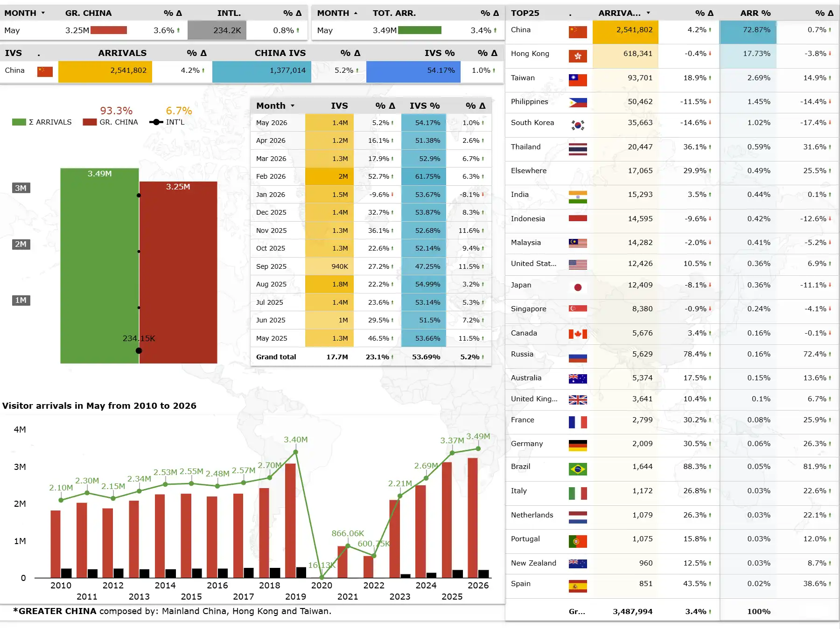Open the Month column dropdown in monthly IVS table
The height and width of the screenshot is (629, 840).
pos(293,106)
